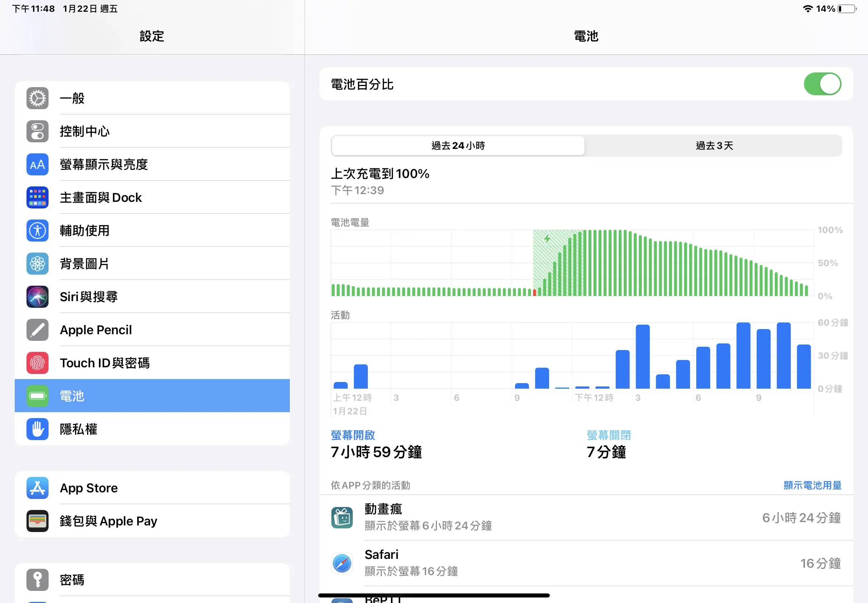Tap the Wi-Fi status icon
This screenshot has width=868, height=603.
coord(808,9)
